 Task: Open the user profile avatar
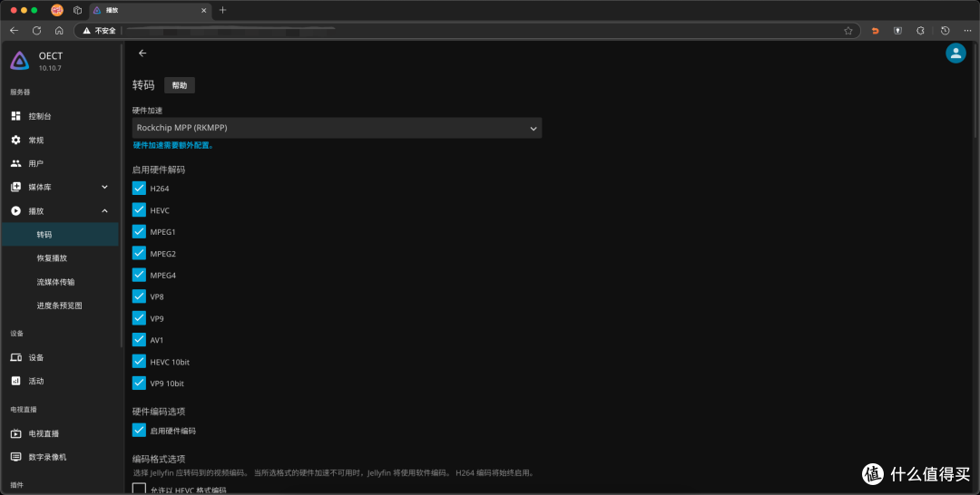click(x=955, y=53)
